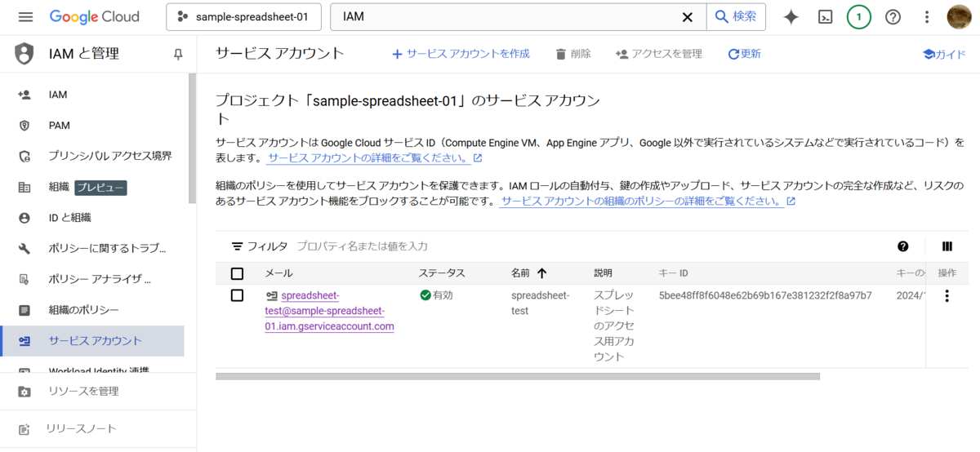
Task: Click サービス アカウントを作成 button
Action: pos(461,54)
